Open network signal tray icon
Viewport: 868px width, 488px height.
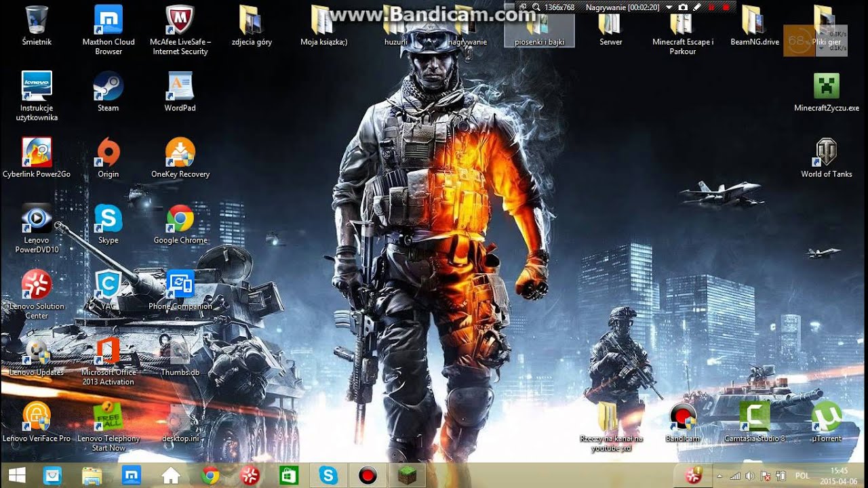(x=735, y=476)
